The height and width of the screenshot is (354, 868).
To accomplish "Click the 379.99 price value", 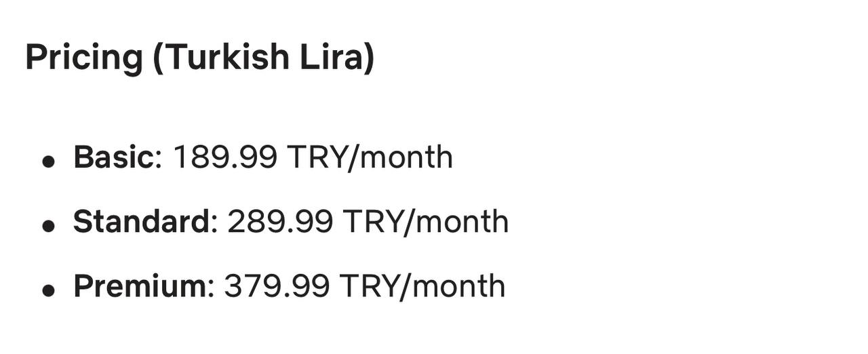I will click(x=277, y=286).
